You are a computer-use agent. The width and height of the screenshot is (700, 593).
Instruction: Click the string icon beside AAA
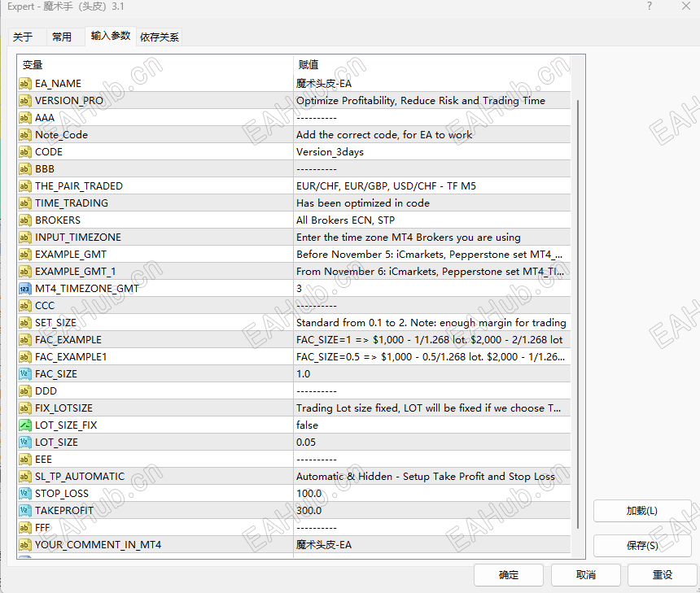[x=25, y=118]
